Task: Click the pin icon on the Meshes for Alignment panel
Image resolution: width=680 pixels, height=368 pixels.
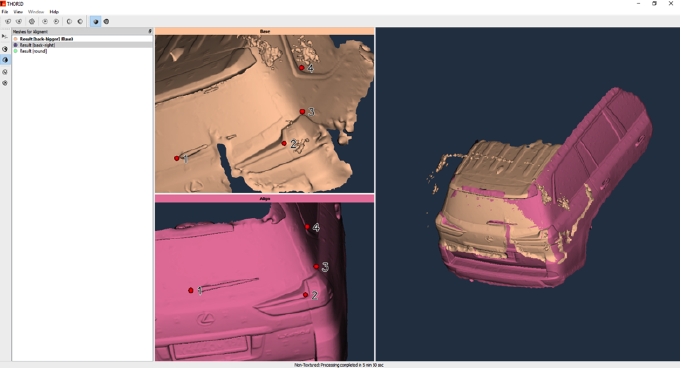Action: pos(150,31)
